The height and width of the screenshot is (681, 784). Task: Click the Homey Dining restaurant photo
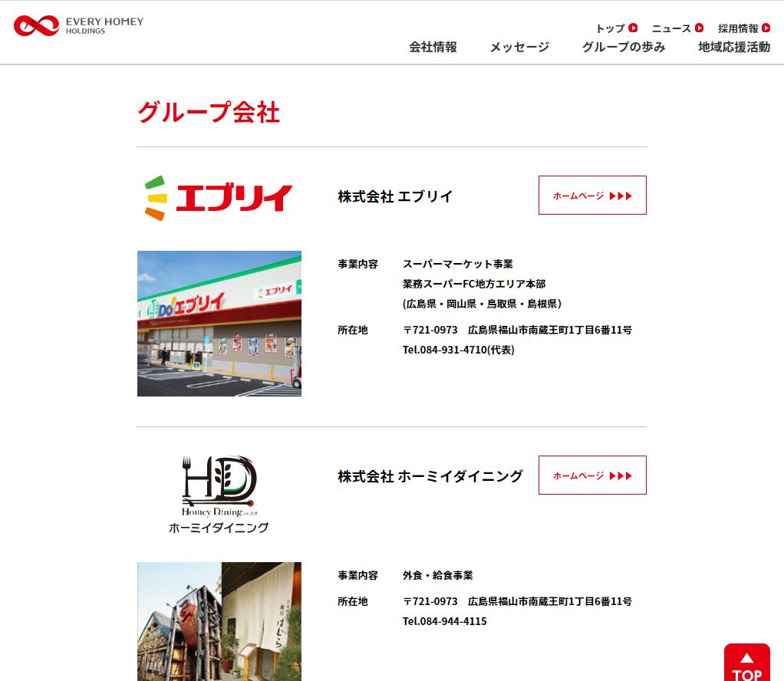pos(219,621)
